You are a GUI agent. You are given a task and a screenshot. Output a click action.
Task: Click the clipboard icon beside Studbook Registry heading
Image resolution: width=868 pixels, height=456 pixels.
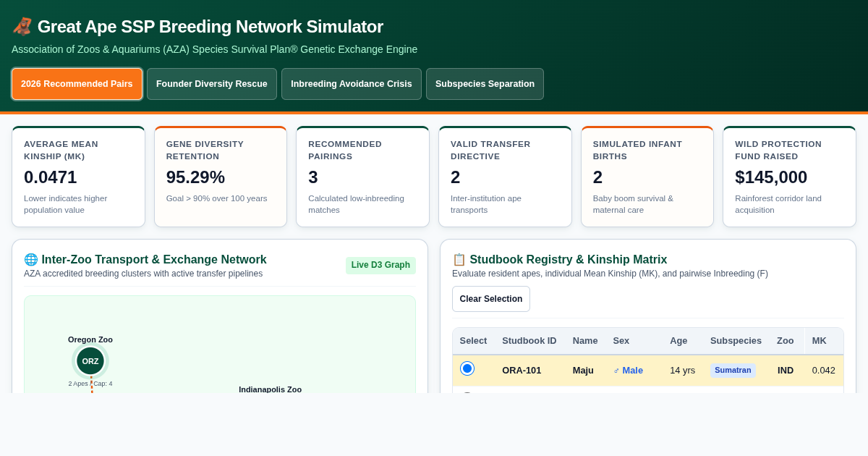click(x=459, y=259)
